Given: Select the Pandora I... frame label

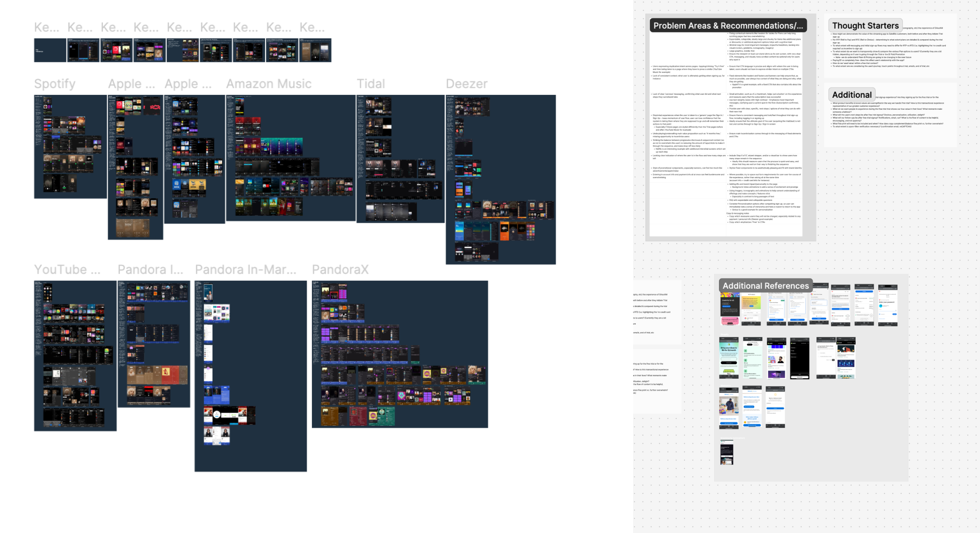Looking at the screenshot, I should tap(150, 269).
